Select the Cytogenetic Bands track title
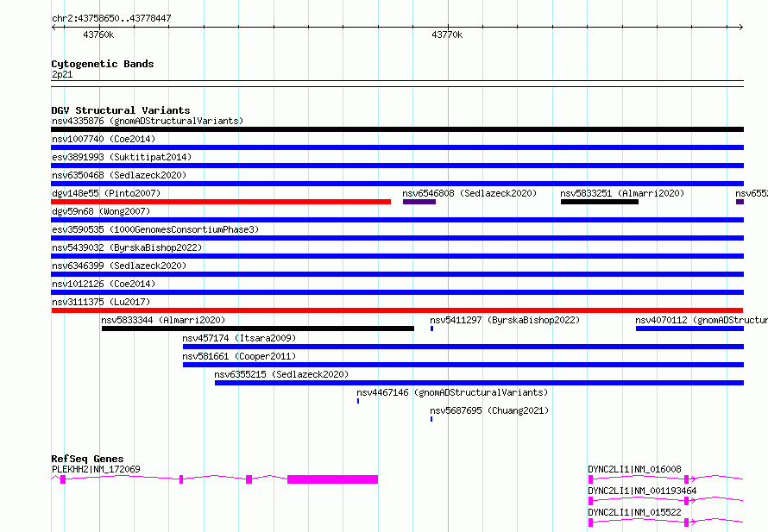The width and height of the screenshot is (768, 532). tap(103, 64)
